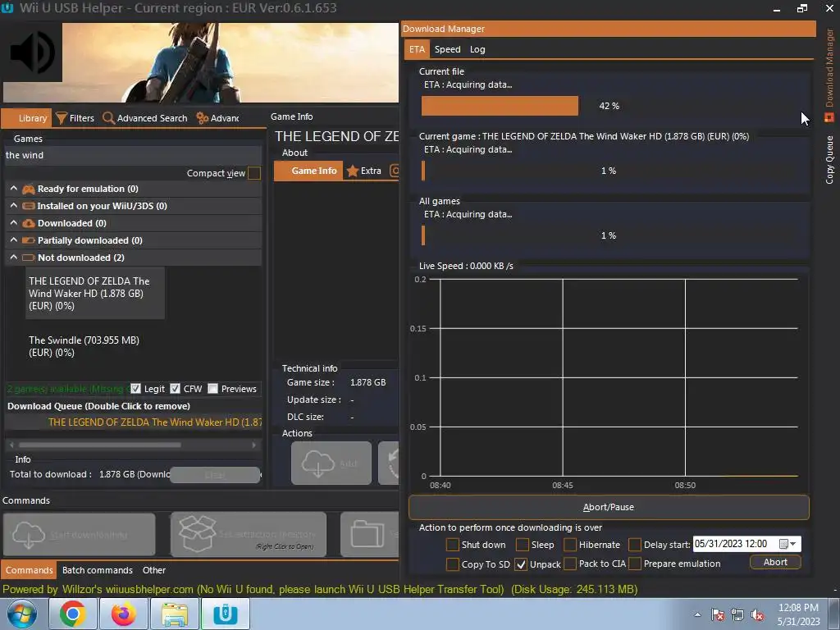Select Zelda Wind Waker HD in games list
Screen dimensions: 840x630
pyautogui.click(x=95, y=293)
